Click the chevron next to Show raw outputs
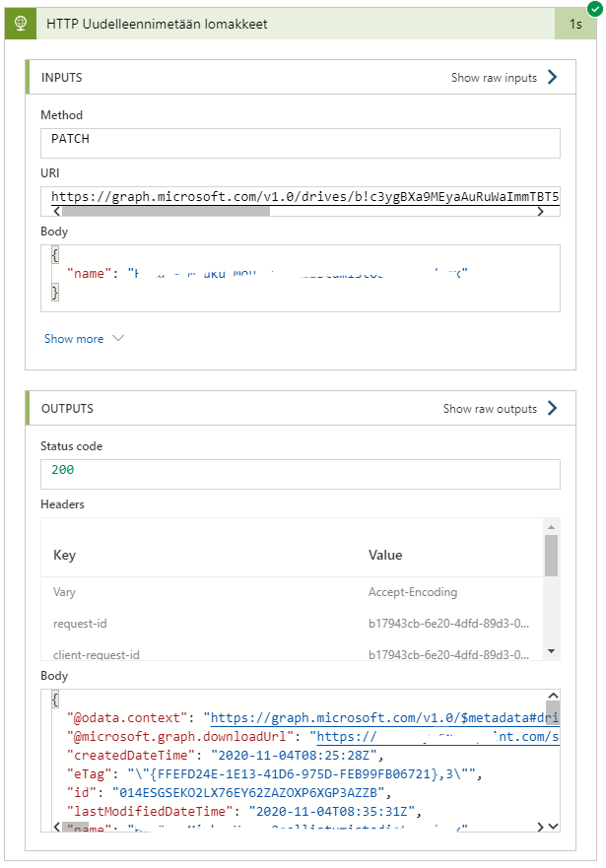The width and height of the screenshot is (606, 868). 552,408
